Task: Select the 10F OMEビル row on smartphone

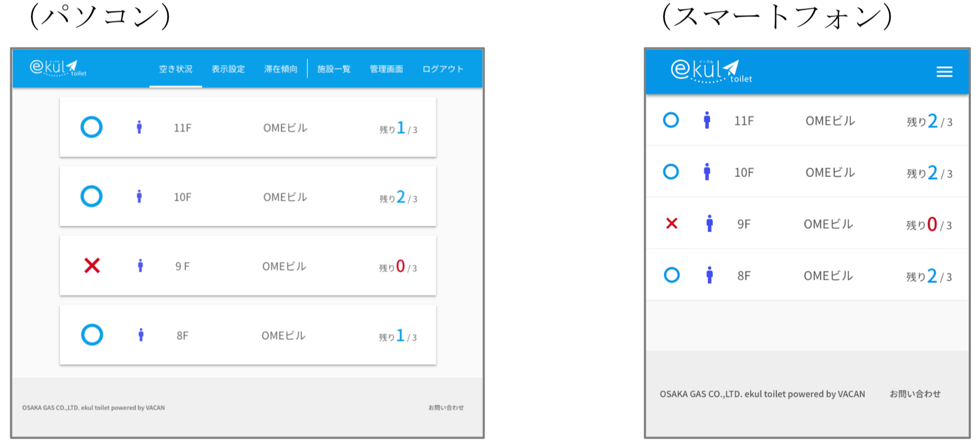Action: point(807,172)
